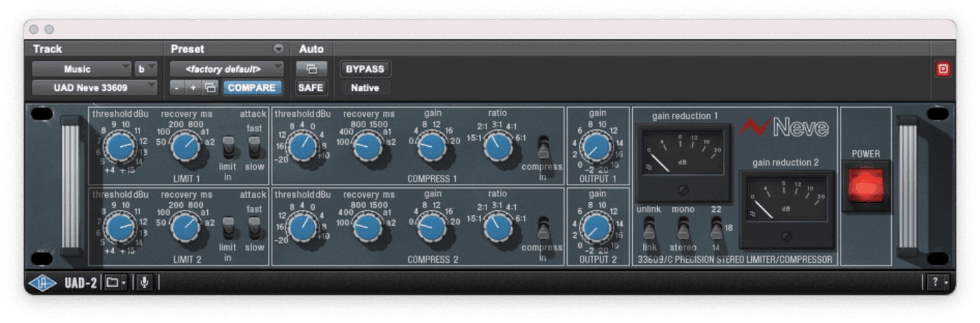Screen dimensions: 980x323
Task: Open the factory default preset dropdown
Action: point(226,69)
